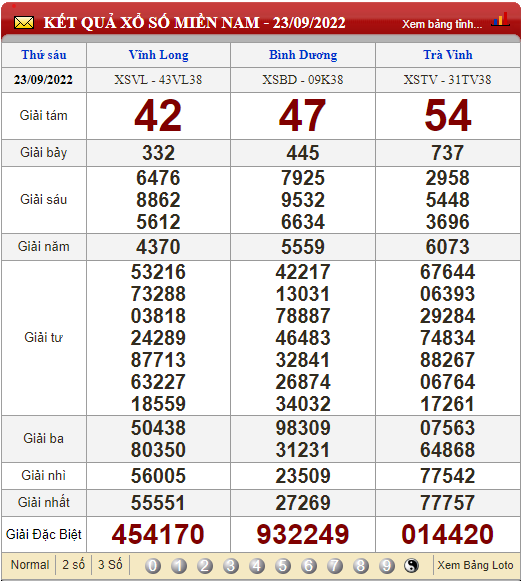Select Giải tư number 18559

pos(158,404)
